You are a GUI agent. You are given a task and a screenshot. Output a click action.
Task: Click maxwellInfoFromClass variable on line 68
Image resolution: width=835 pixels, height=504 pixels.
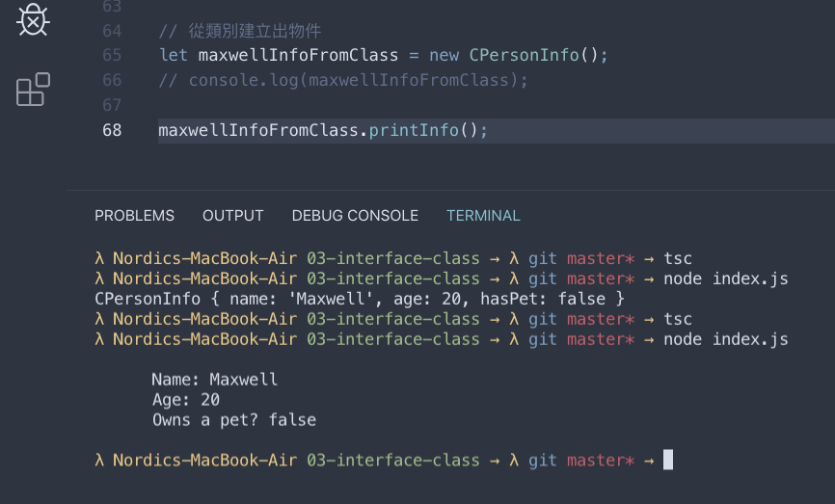click(258, 130)
